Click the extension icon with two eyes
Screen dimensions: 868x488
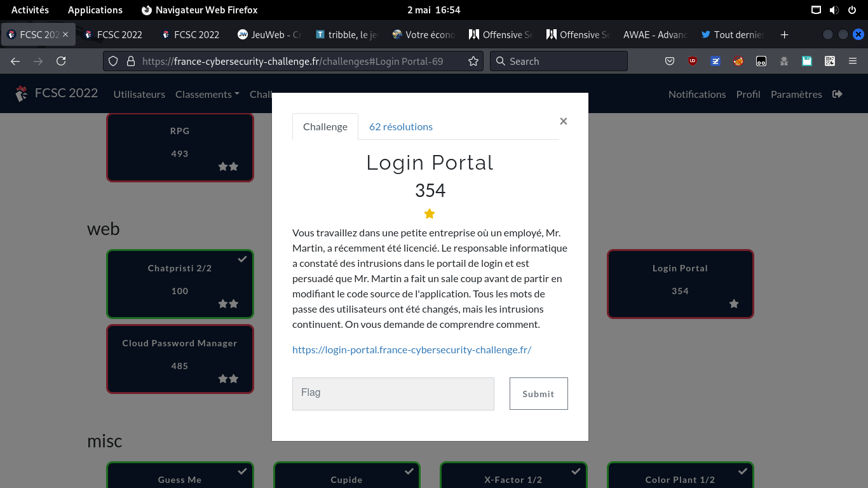tap(761, 61)
